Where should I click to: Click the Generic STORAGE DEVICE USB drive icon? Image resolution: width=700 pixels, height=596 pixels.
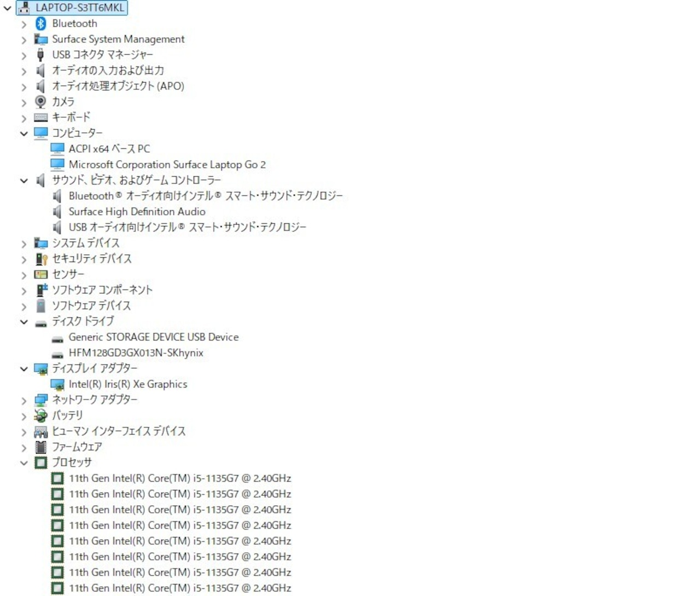click(x=57, y=339)
